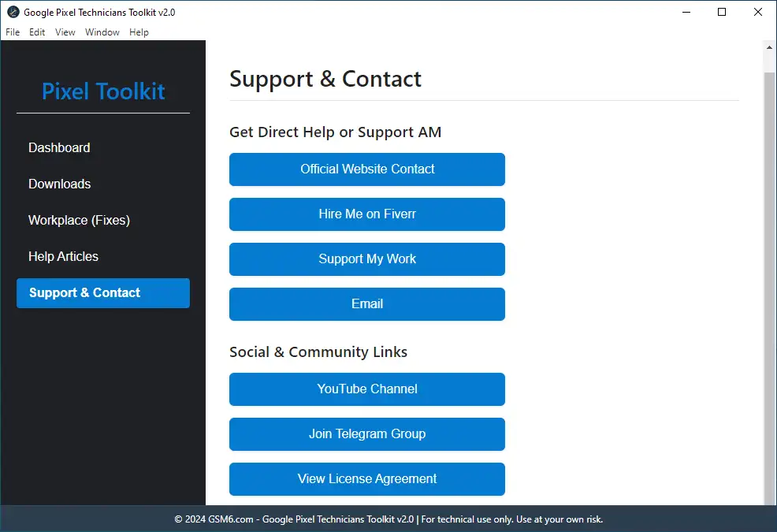Open Hire Me on Fiverr

366,214
